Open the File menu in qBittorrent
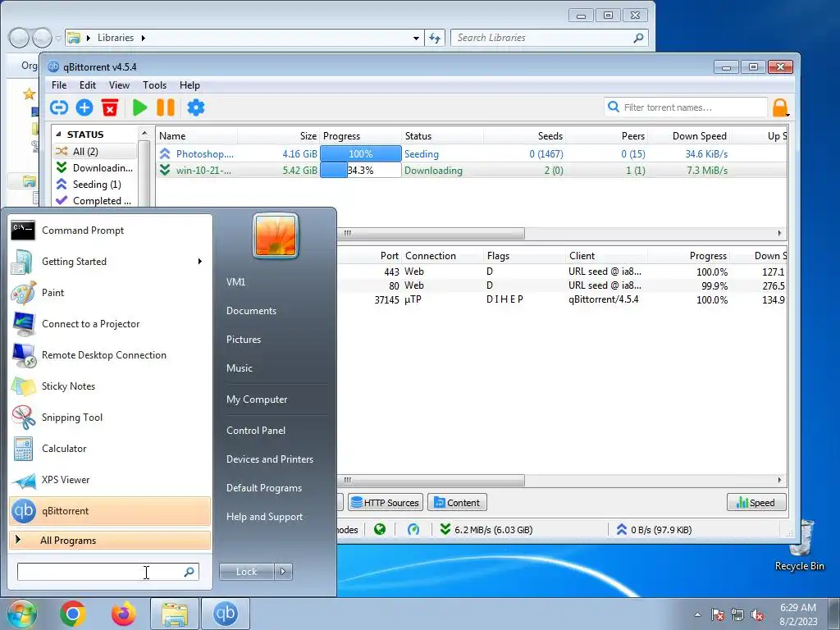 tap(59, 85)
